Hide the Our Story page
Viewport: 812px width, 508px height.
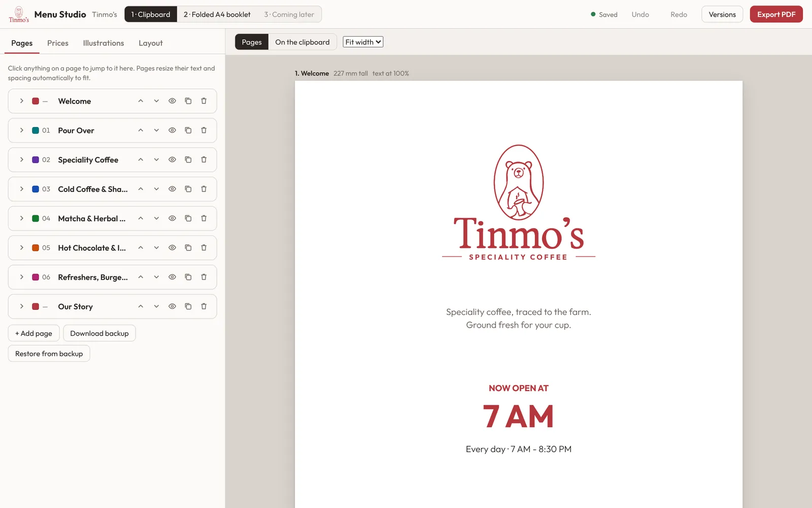[172, 306]
